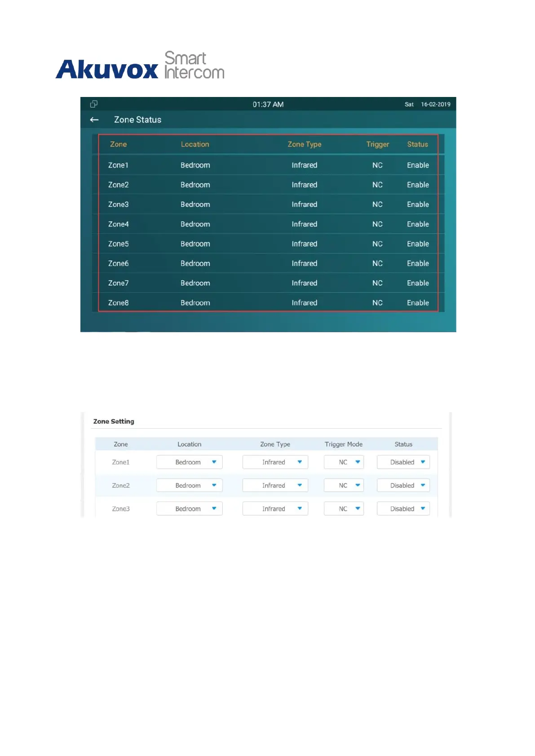Screen dimensions: 535x756
Task: Change Zone1 Status Disabled dropdown
Action: click(403, 462)
